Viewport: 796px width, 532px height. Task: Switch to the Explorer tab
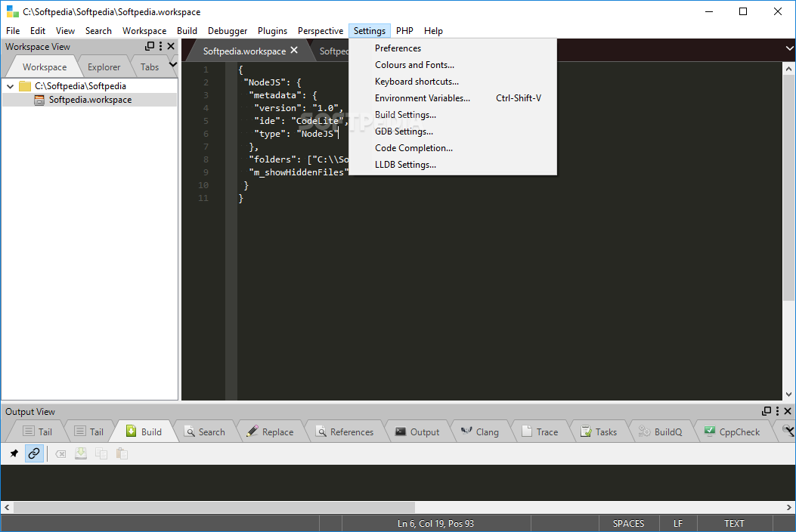pyautogui.click(x=104, y=67)
